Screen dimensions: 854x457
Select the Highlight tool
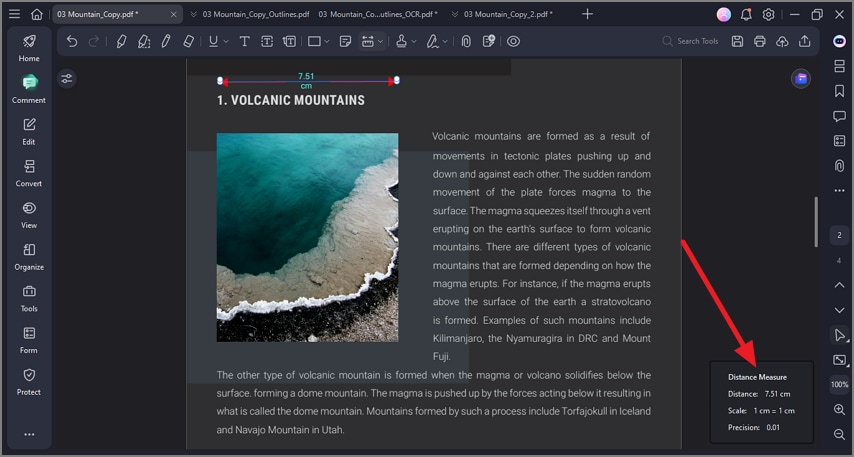tap(121, 41)
